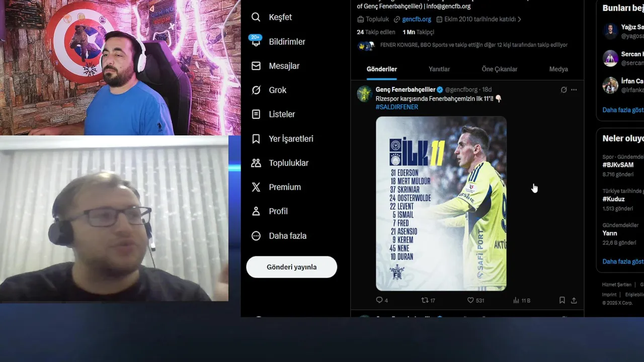This screenshot has height=362, width=644.
Task: Open Daha fazla circle icon
Action: click(256, 236)
